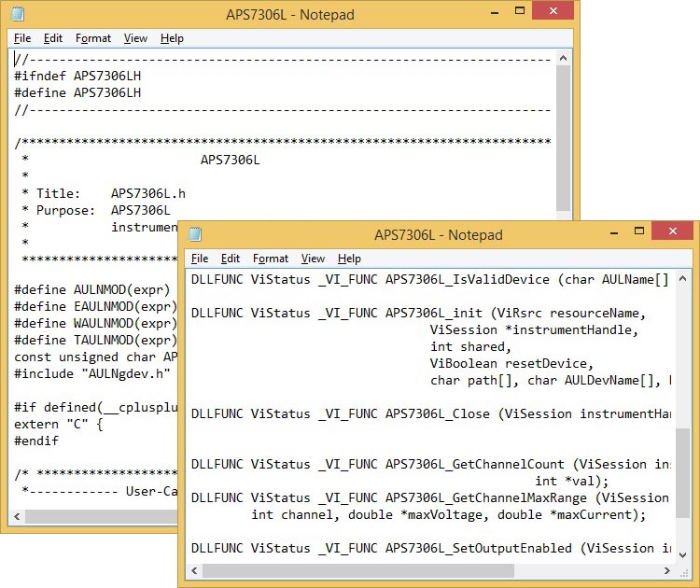Open Edit menu in the rear Notepad window

click(53, 38)
